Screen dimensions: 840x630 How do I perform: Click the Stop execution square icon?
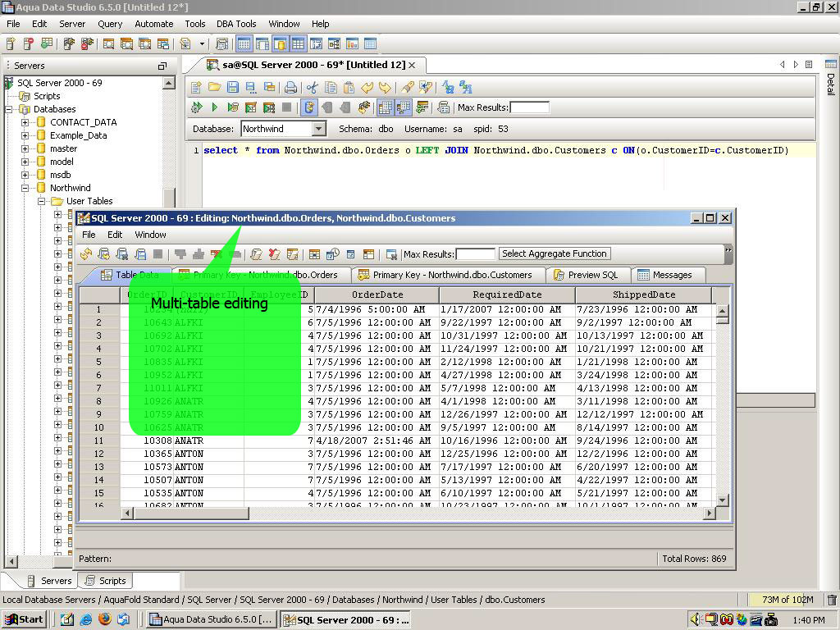tap(286, 107)
